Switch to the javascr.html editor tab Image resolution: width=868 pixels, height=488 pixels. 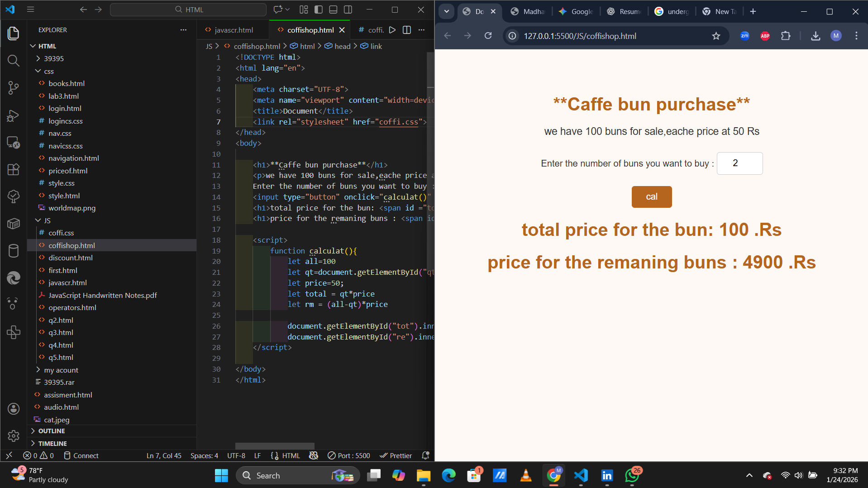(x=233, y=30)
